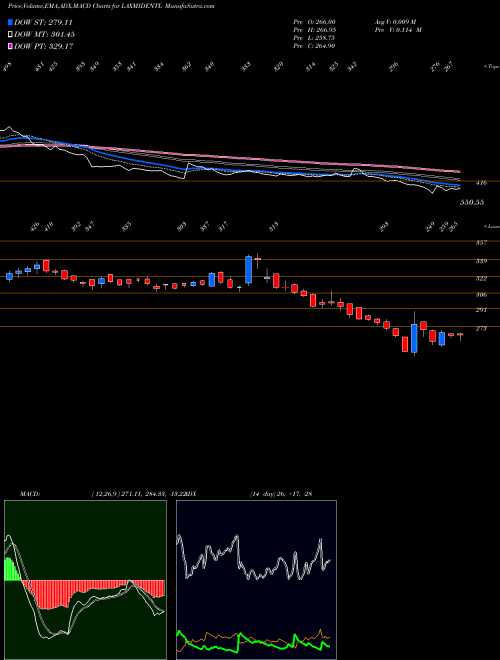Image resolution: width=500 pixels, height=660 pixels.
Task: Click the chart title mentioning LAXMIDENTL
Action: (x=111, y=6)
